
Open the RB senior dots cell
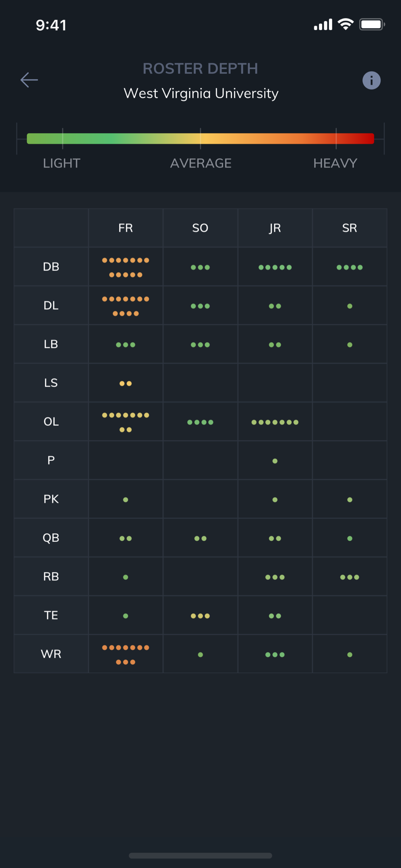point(350,577)
